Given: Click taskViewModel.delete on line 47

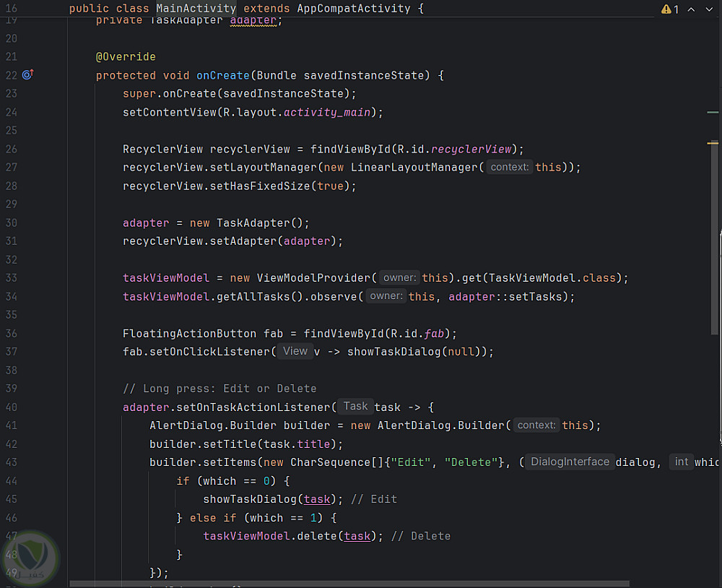Looking at the screenshot, I should point(270,536).
